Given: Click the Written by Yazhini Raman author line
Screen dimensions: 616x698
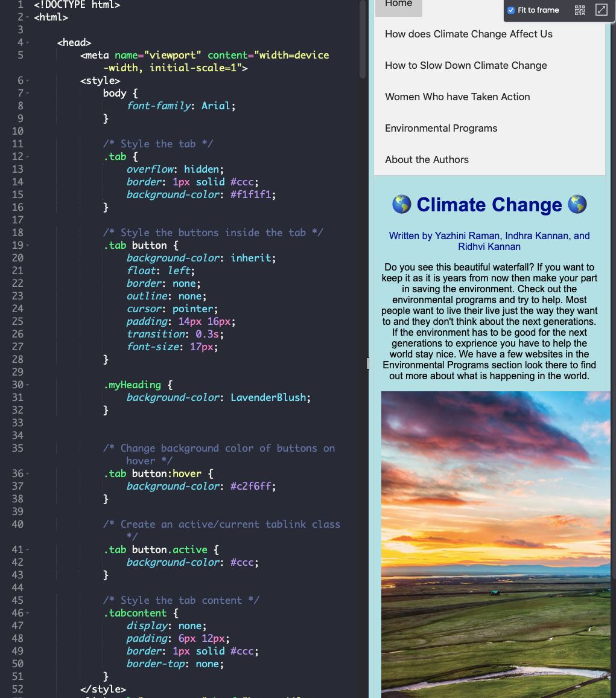Looking at the screenshot, I should tap(489, 242).
